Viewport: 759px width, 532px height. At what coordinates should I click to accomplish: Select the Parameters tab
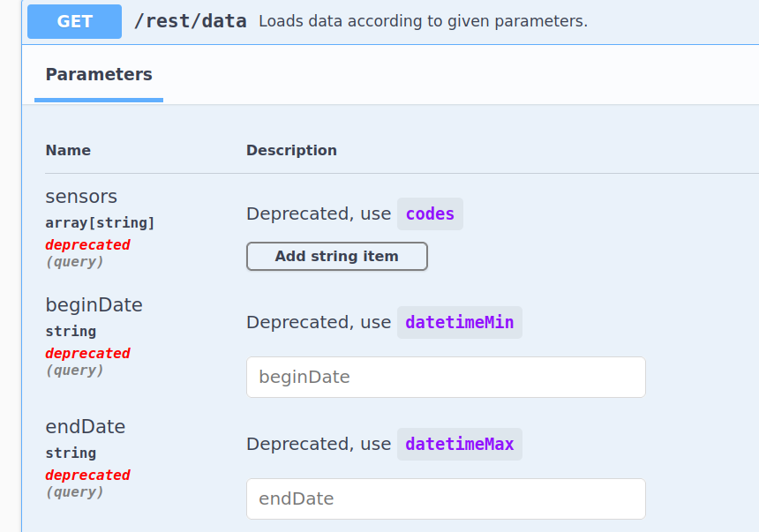(99, 75)
